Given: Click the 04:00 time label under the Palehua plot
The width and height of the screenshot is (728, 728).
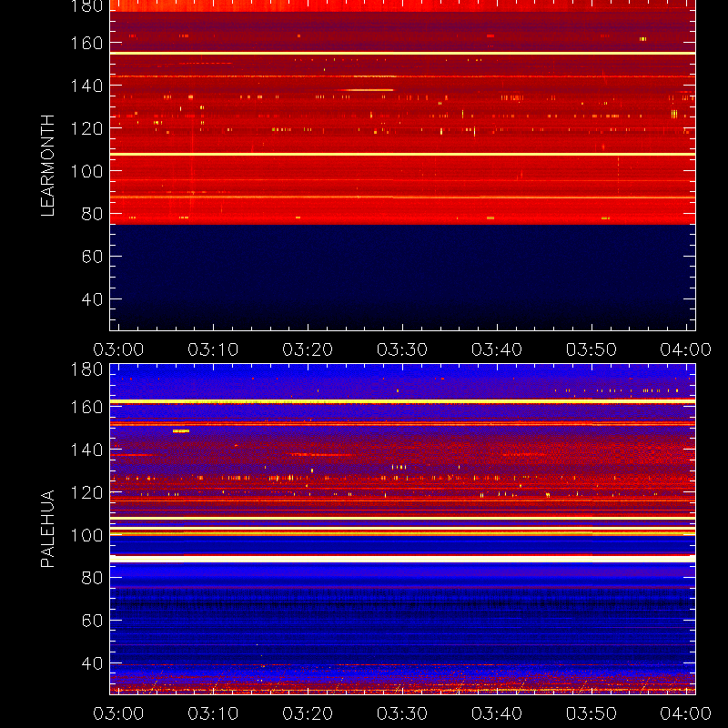Looking at the screenshot, I should coord(686,713).
